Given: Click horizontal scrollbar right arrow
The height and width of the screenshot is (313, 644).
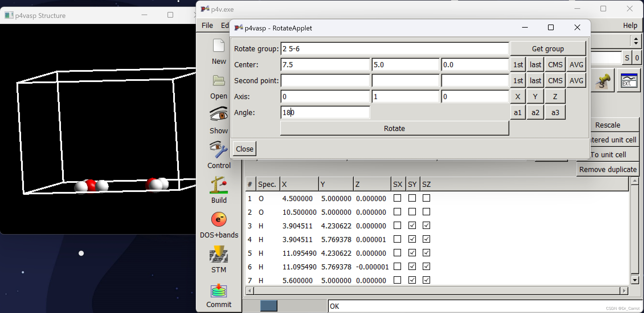Looking at the screenshot, I should tap(624, 291).
